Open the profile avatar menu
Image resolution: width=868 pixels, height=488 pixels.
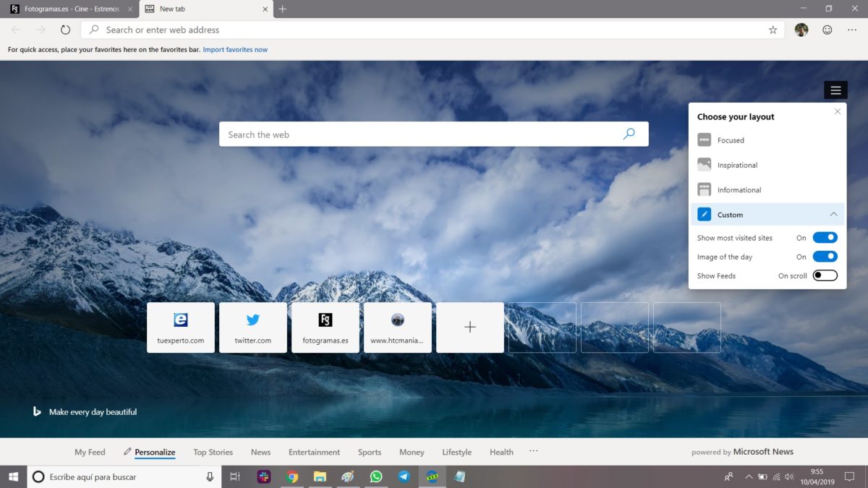(x=802, y=30)
